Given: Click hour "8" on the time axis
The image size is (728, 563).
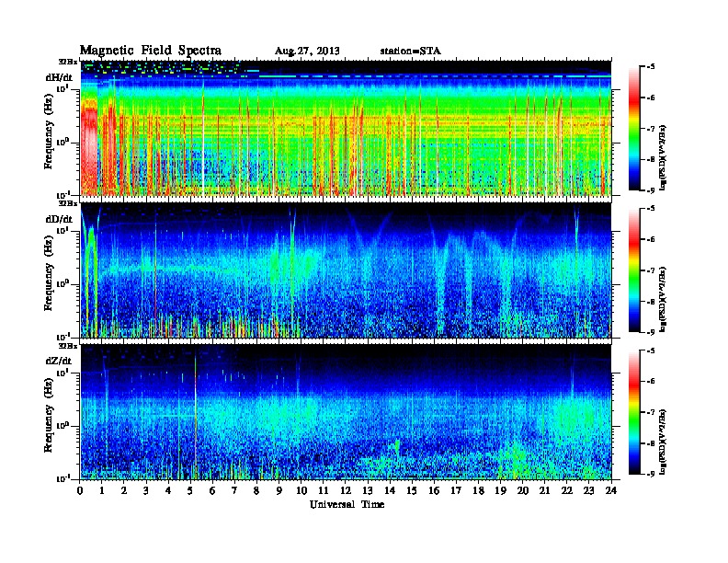Looking at the screenshot, I should point(256,491).
